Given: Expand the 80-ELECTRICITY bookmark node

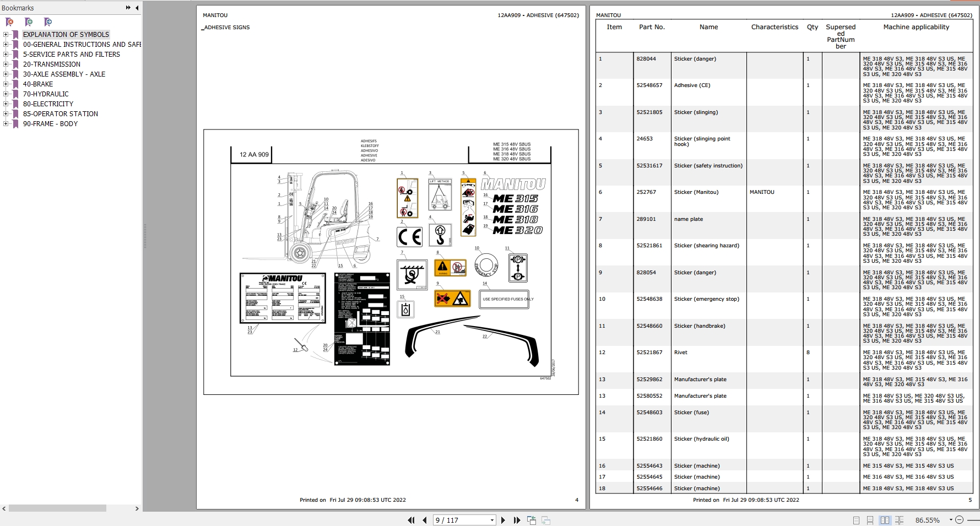Looking at the screenshot, I should [6, 104].
